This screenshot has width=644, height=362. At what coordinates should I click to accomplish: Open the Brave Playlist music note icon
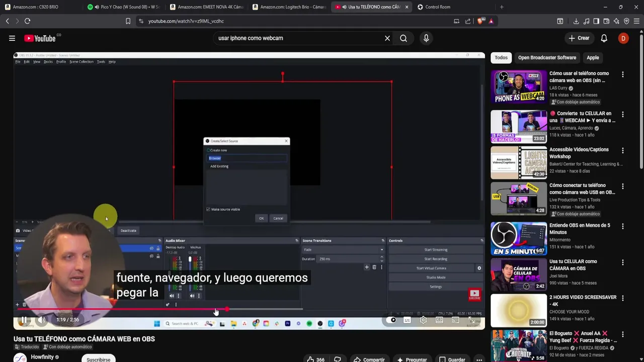pyautogui.click(x=586, y=21)
